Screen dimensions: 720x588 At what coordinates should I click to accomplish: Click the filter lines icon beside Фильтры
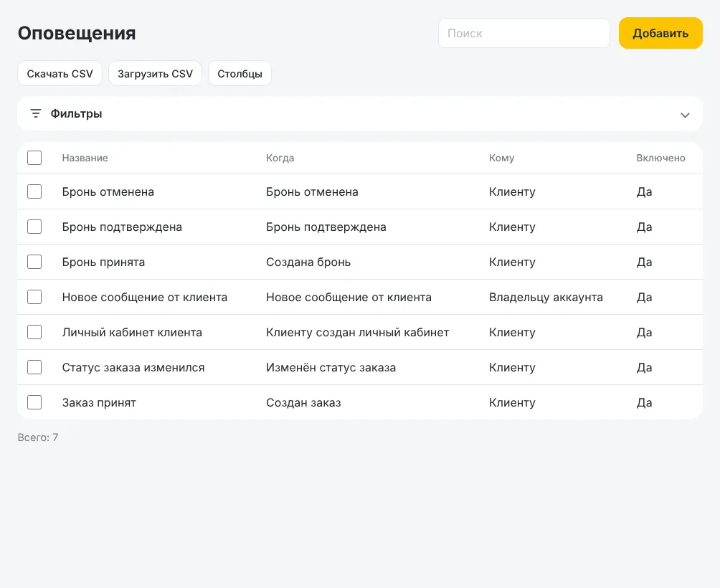pyautogui.click(x=36, y=113)
